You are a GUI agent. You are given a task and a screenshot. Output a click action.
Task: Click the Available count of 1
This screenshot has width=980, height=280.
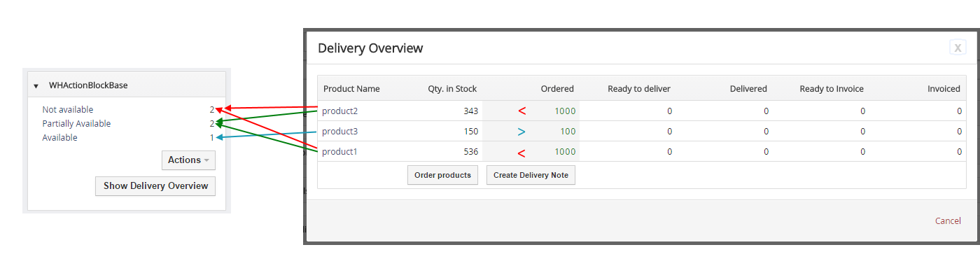[211, 138]
